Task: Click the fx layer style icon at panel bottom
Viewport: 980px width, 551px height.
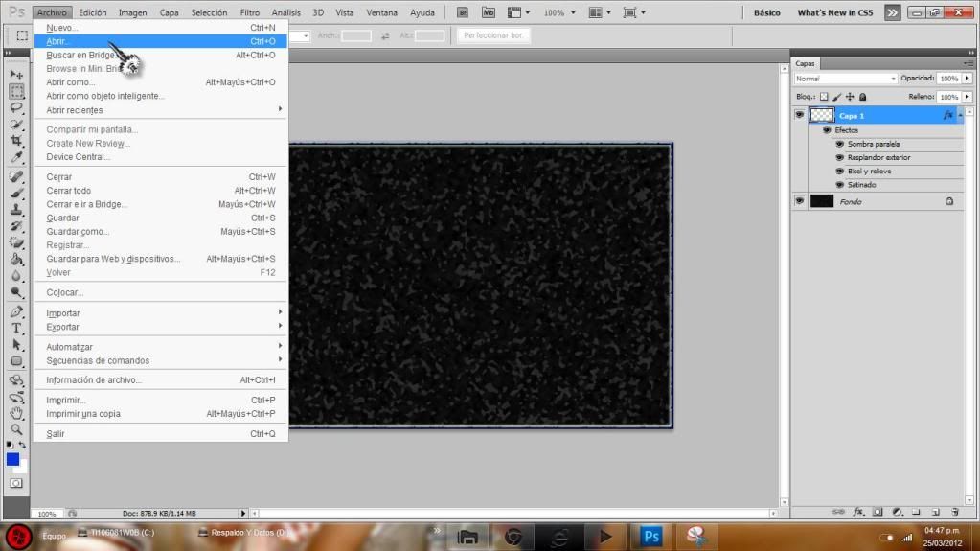Action: [x=858, y=512]
